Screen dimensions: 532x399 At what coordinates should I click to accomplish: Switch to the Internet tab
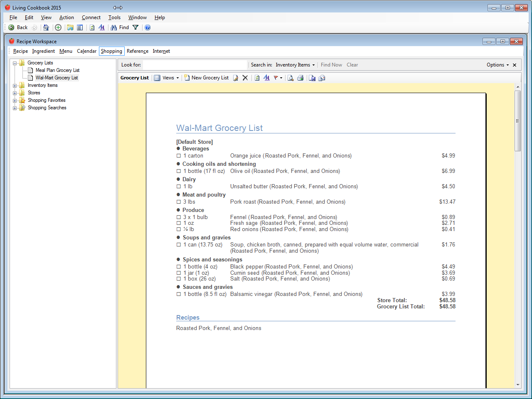(x=161, y=51)
